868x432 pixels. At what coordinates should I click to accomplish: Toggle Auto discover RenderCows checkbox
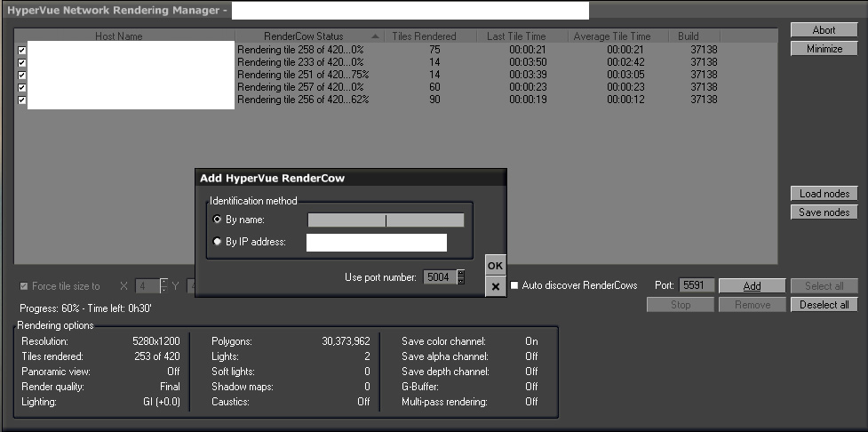(514, 285)
